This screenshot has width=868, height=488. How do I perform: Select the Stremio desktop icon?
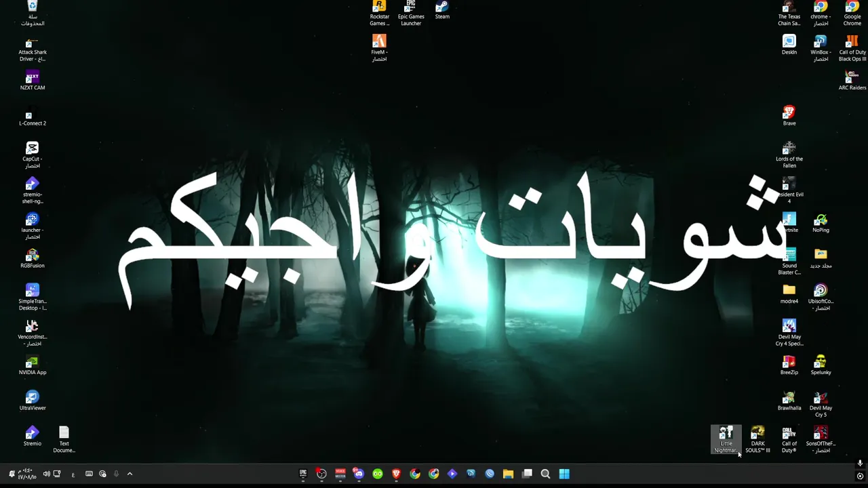coord(32,436)
